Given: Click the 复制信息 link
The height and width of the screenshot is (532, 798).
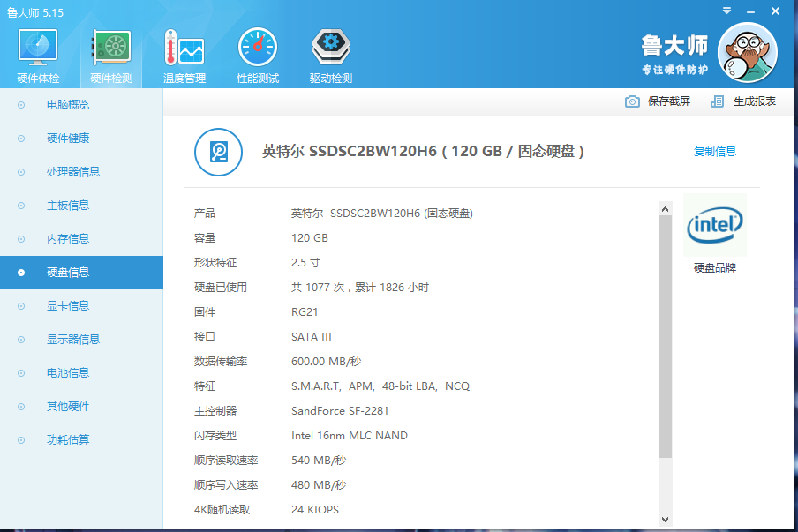Looking at the screenshot, I should click(x=714, y=152).
